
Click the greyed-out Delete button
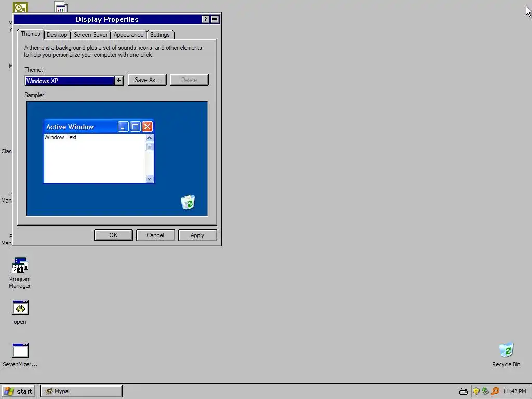pos(189,80)
